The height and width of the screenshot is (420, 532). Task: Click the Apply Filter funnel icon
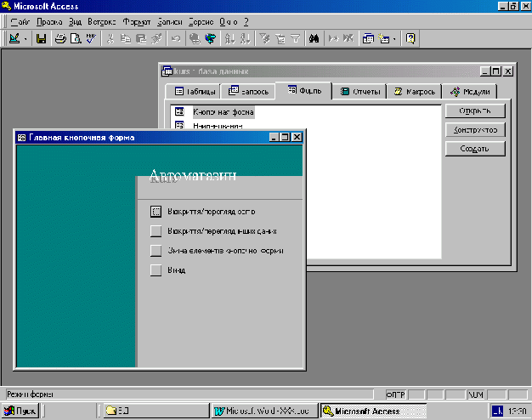pos(296,39)
